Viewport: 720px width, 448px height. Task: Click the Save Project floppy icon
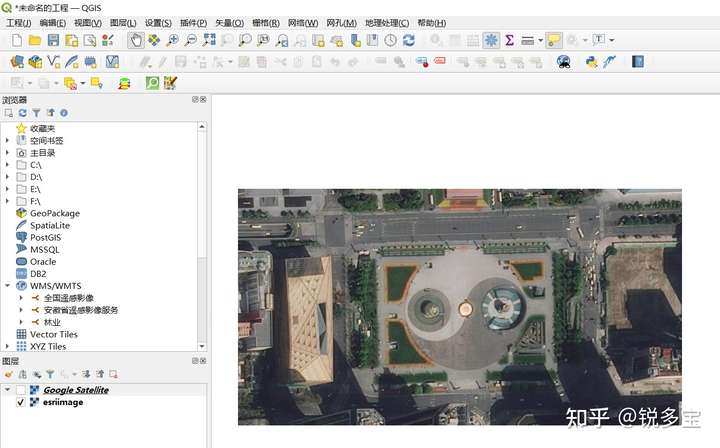click(x=53, y=40)
